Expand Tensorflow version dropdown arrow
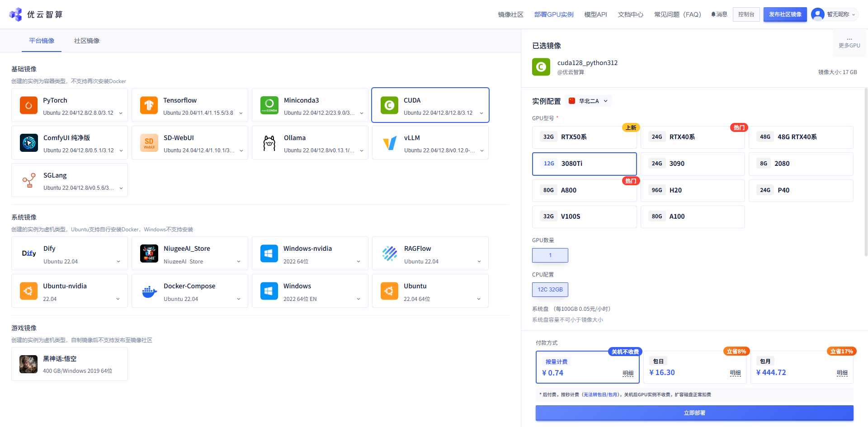This screenshot has width=868, height=427. tap(241, 113)
